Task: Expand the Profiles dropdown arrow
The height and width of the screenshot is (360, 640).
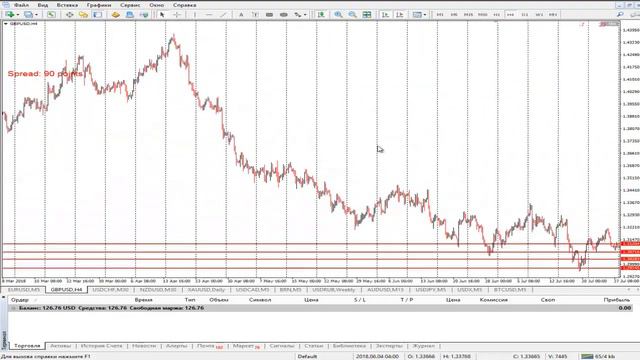Action: 36,15
